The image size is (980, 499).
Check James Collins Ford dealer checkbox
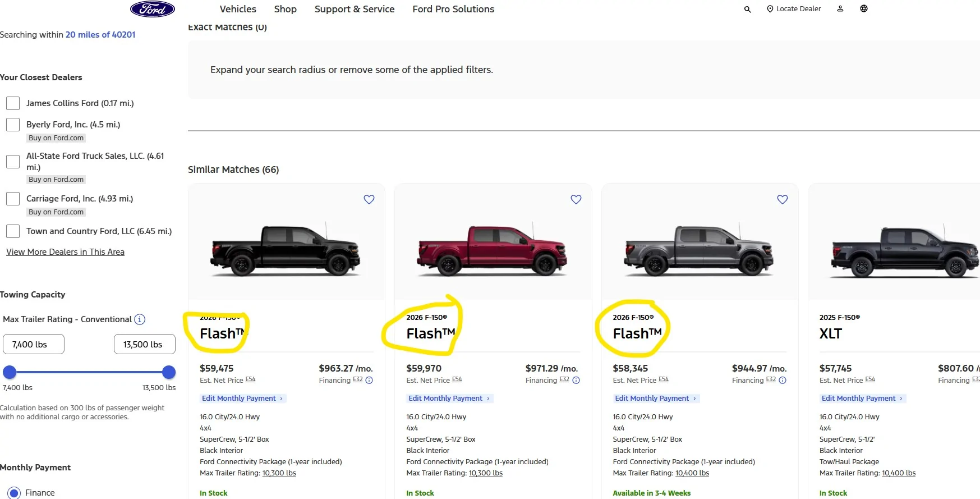(13, 103)
